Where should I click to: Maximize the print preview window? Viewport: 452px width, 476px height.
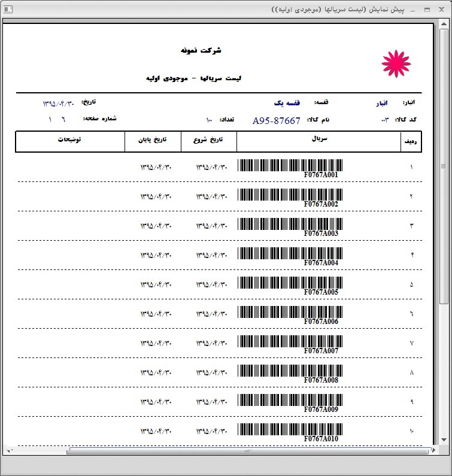tap(427, 10)
